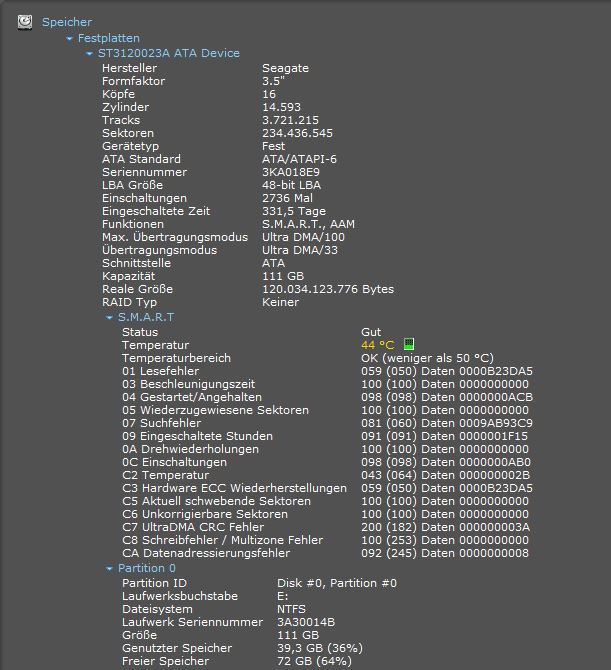This screenshot has height=670, width=611.
Task: Click the S.M.A.R.T heading text
Action: coord(146,317)
